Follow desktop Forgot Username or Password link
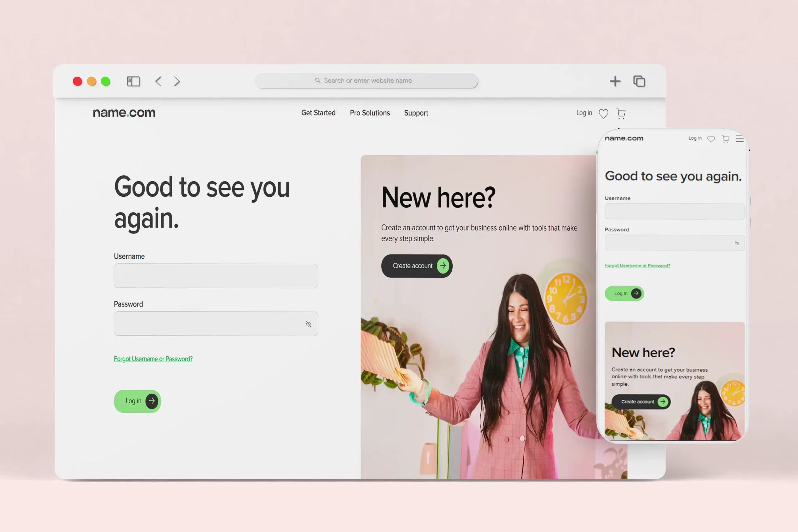 click(x=153, y=359)
